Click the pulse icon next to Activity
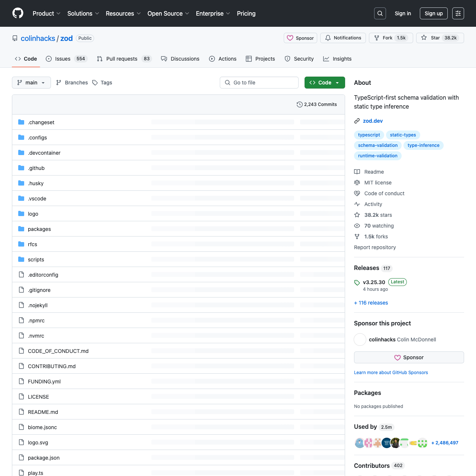 click(x=357, y=204)
